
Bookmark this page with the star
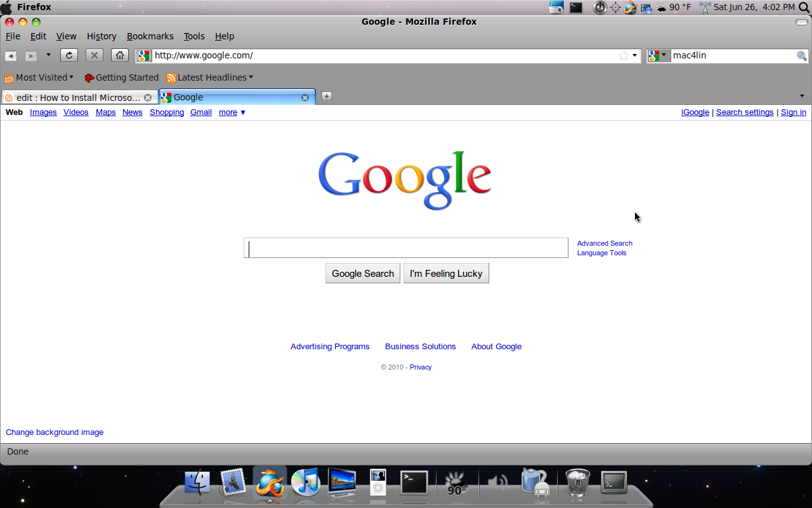click(624, 55)
